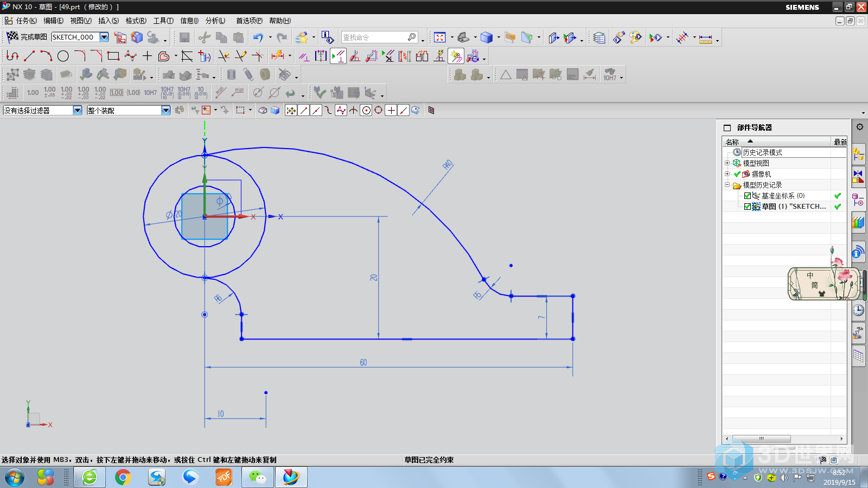Screen dimensions: 868x488
Task: Expand the 模型视图 tree node
Action: click(x=727, y=163)
